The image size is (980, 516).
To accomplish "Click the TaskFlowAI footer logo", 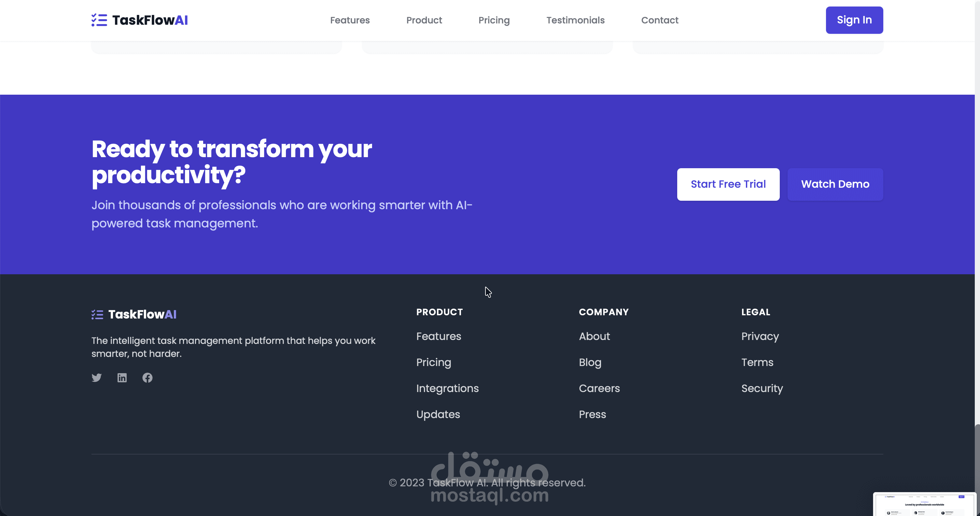I will 134,315.
